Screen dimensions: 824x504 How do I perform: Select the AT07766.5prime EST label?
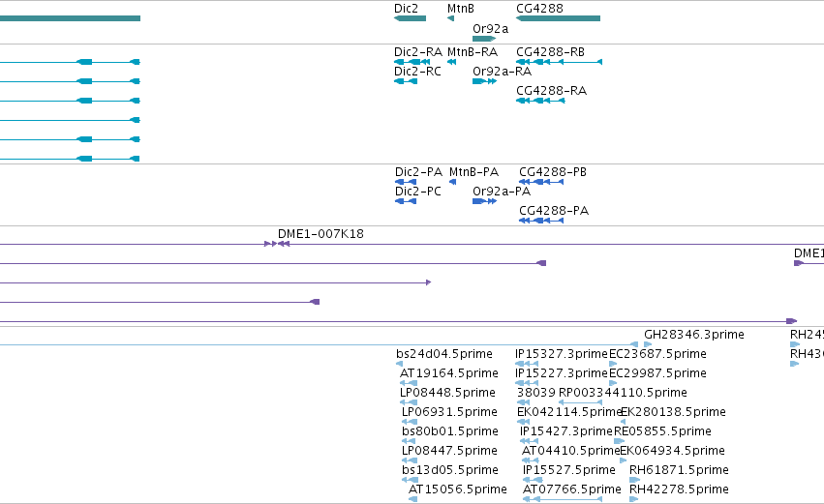click(x=571, y=490)
